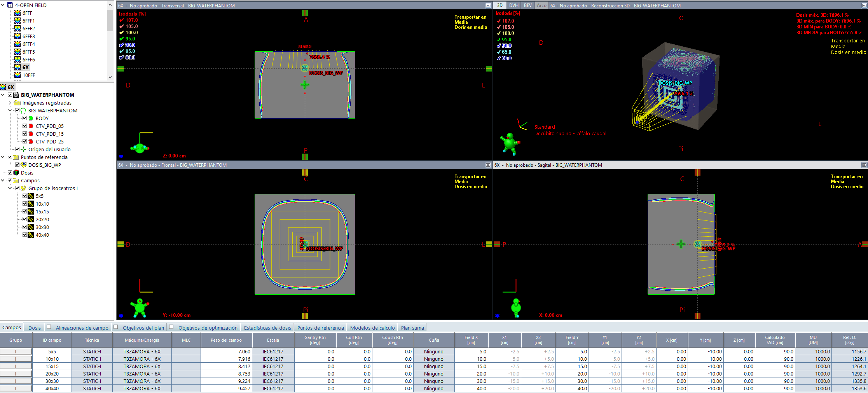Open the Estadísticas de dosis tab
Screen dimensions: 868x393
(267, 328)
